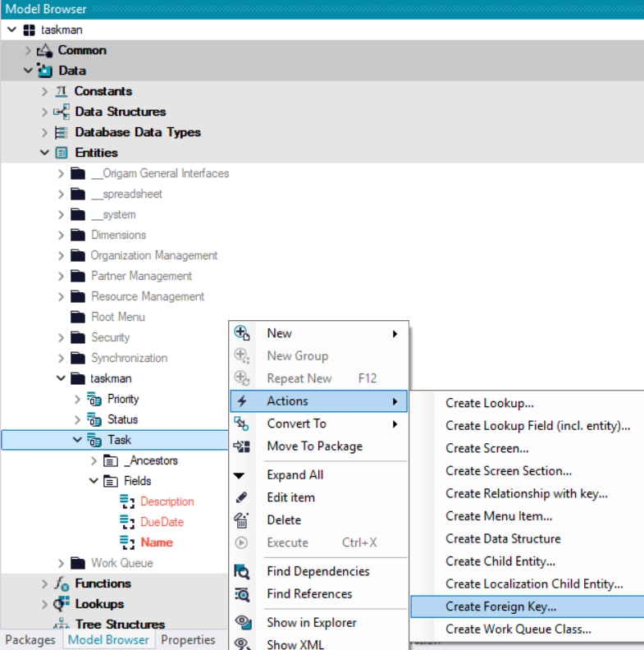This screenshot has height=650, width=644.
Task: Select the Work Queue folder
Action: click(121, 563)
